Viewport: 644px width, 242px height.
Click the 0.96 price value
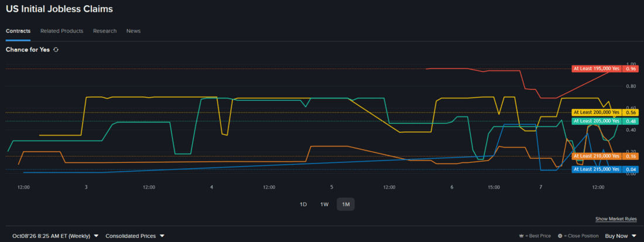pyautogui.click(x=631, y=69)
